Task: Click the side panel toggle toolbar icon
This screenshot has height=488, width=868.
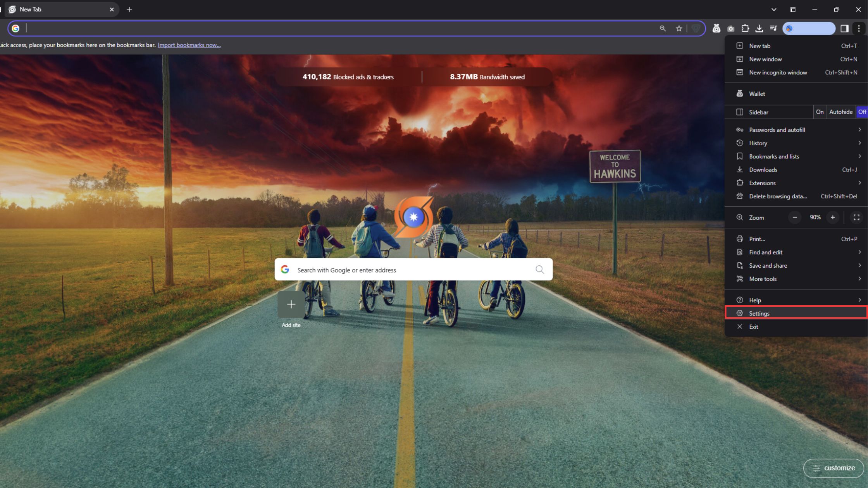Action: (844, 28)
